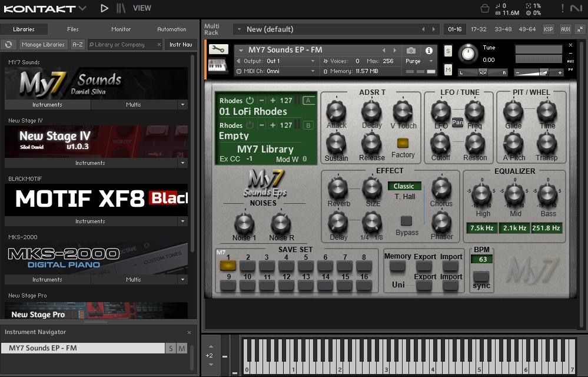Open MOTIF XF8 Instruments list
The image size is (588, 377).
pyautogui.click(x=91, y=221)
